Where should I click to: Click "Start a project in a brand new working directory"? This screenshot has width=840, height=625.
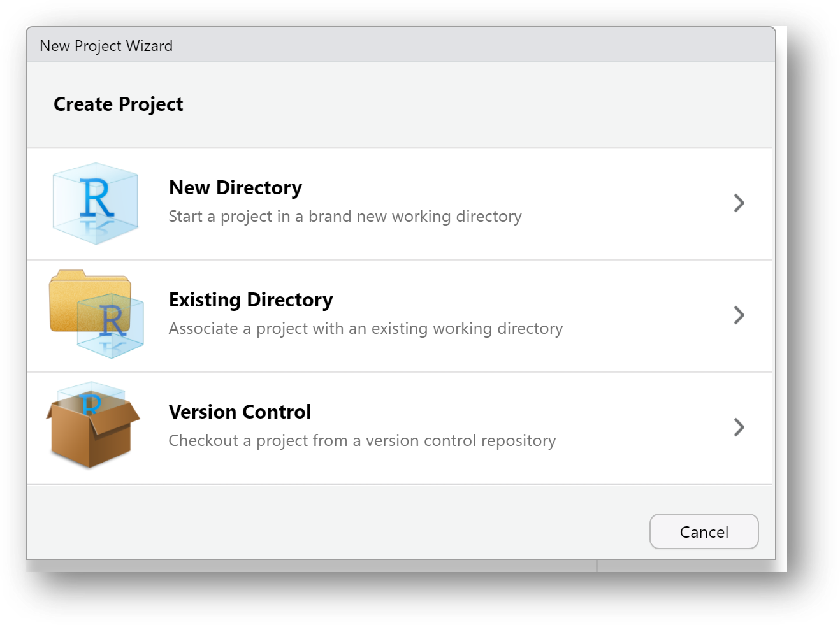tap(345, 217)
